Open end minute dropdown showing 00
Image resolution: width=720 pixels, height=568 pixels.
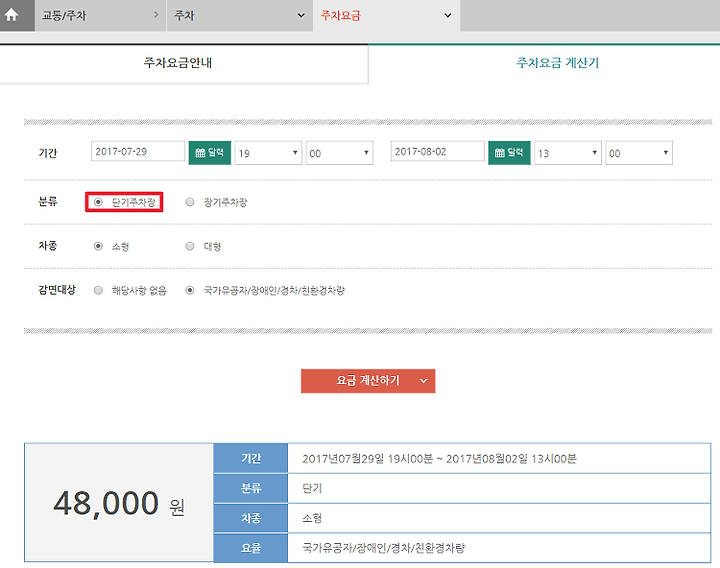pos(639,153)
